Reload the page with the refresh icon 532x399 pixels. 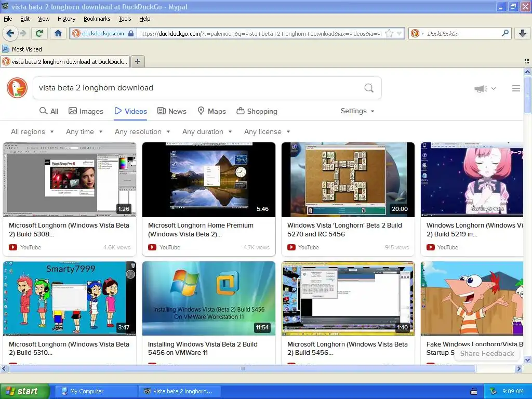(x=39, y=33)
